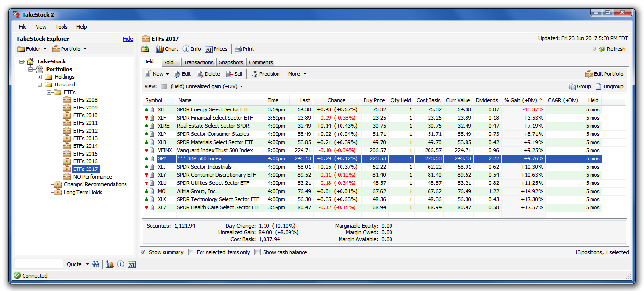Expand the Holdings folder in the tree
The width and height of the screenshot is (644, 291).
pyautogui.click(x=40, y=77)
